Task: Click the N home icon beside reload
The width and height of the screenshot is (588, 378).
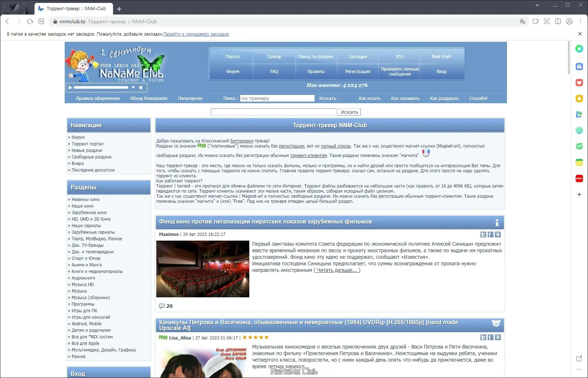Action: [41, 21]
